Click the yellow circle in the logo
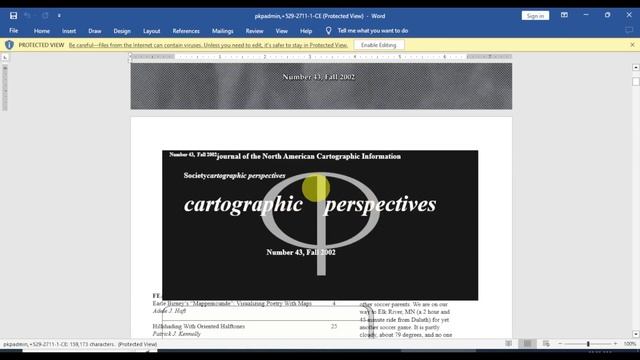 316,188
